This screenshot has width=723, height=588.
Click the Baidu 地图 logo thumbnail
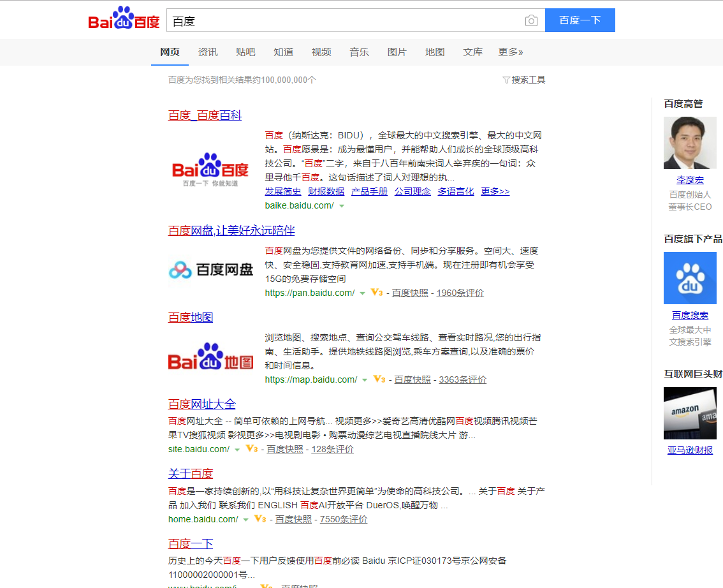coord(211,356)
